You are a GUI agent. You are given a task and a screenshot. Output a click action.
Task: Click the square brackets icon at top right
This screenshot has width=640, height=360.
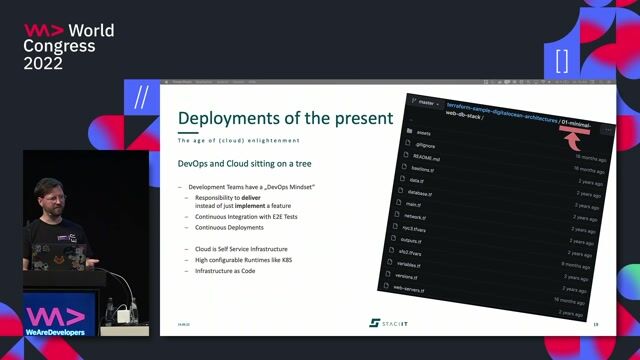click(x=562, y=61)
